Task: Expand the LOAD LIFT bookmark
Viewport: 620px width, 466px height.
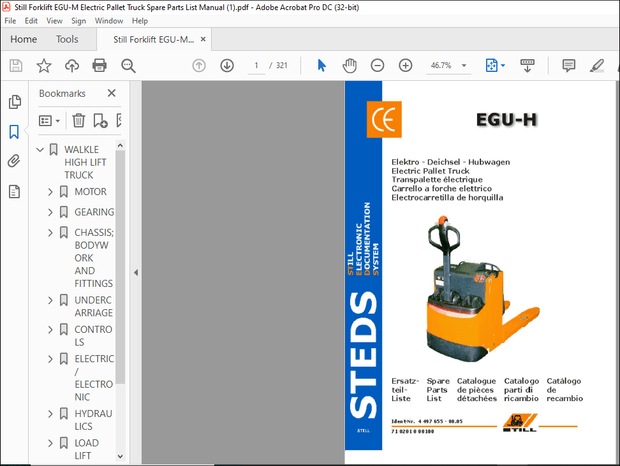Action: [x=50, y=443]
